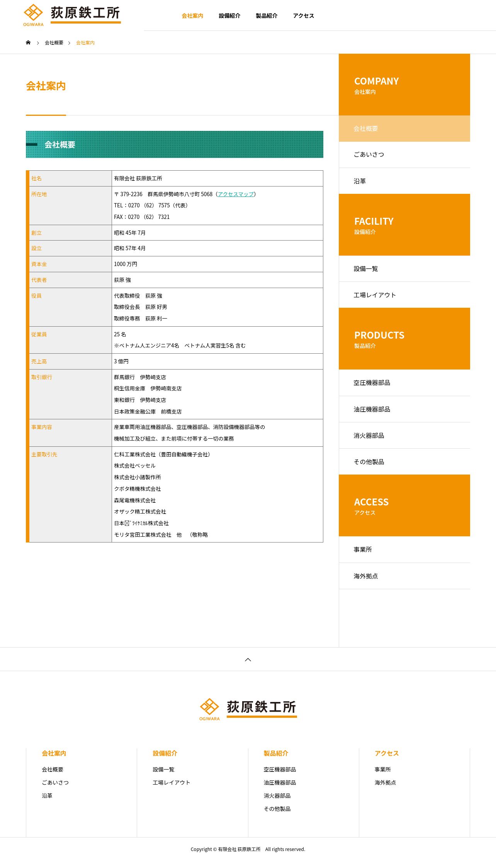The image size is (496, 868).
Task: Click the TEL：0270 (62) 7575 line
Action: (x=151, y=205)
